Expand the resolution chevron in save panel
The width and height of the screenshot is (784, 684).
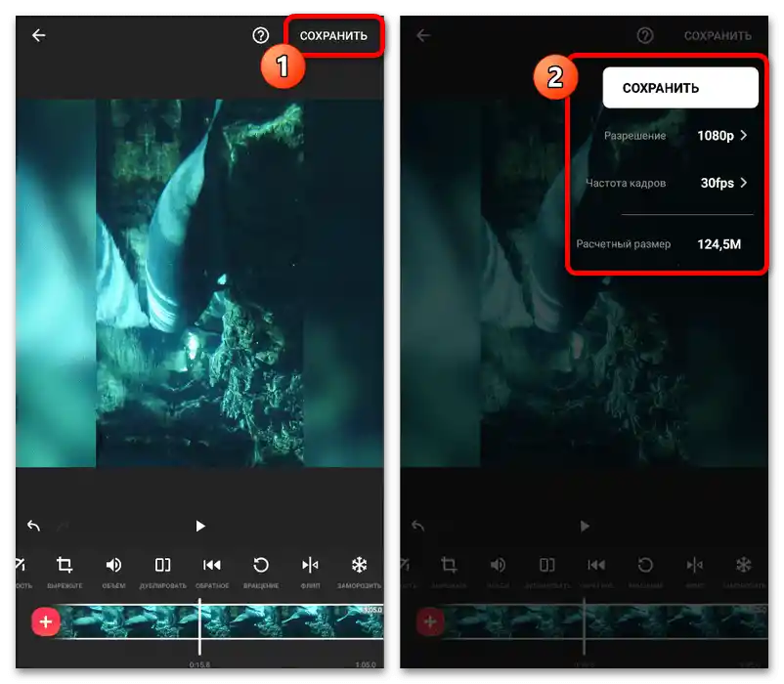tap(744, 136)
